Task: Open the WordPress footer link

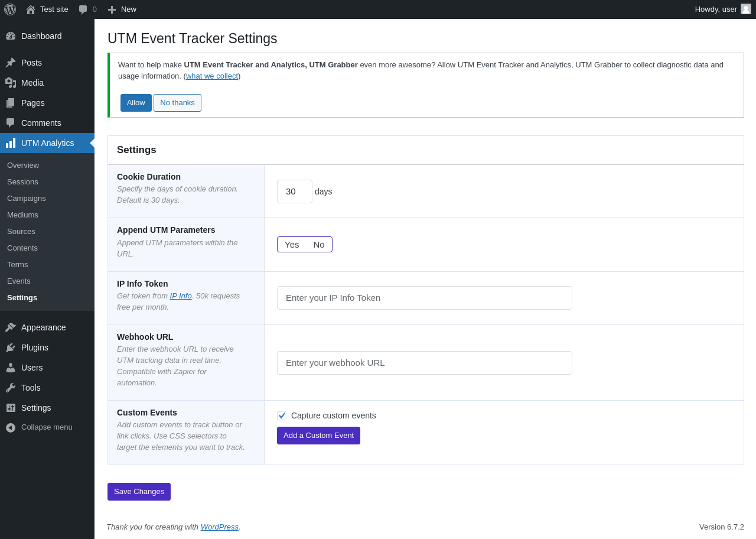Action: 220,527
